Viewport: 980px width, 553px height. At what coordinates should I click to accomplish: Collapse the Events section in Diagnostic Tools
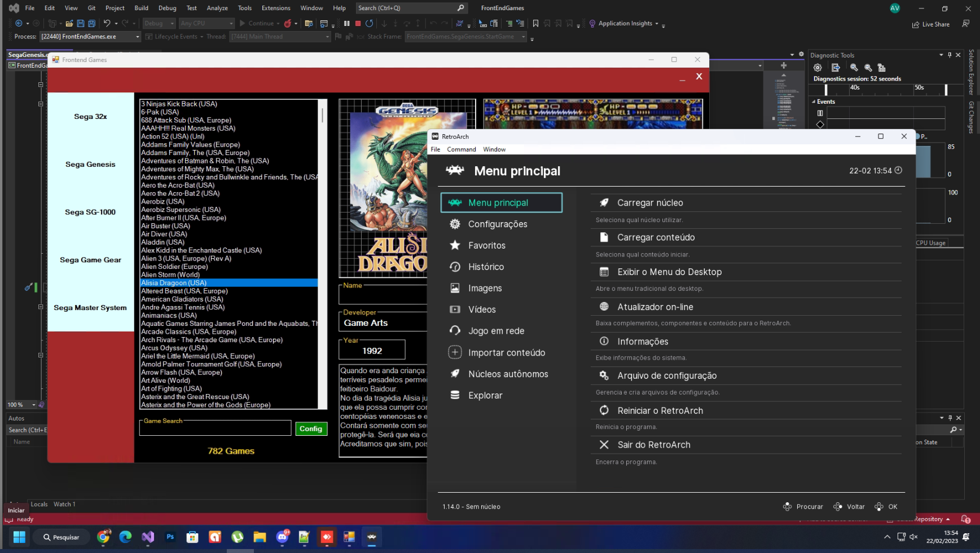[814, 102]
